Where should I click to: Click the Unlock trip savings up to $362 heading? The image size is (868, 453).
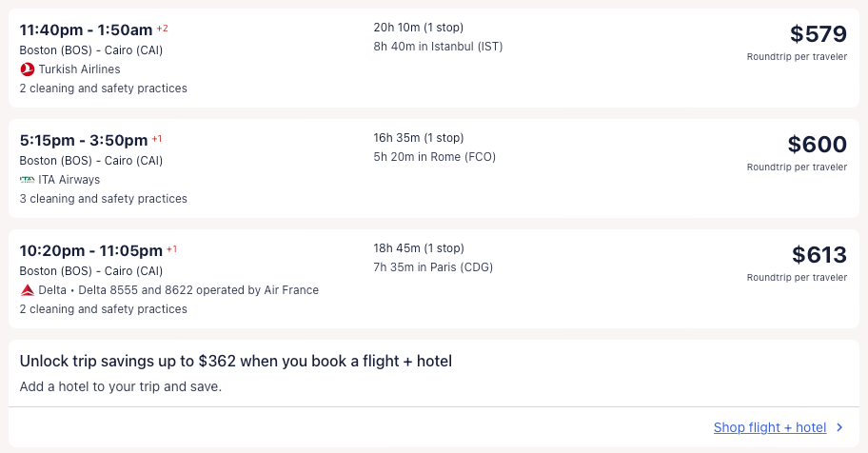(x=235, y=362)
